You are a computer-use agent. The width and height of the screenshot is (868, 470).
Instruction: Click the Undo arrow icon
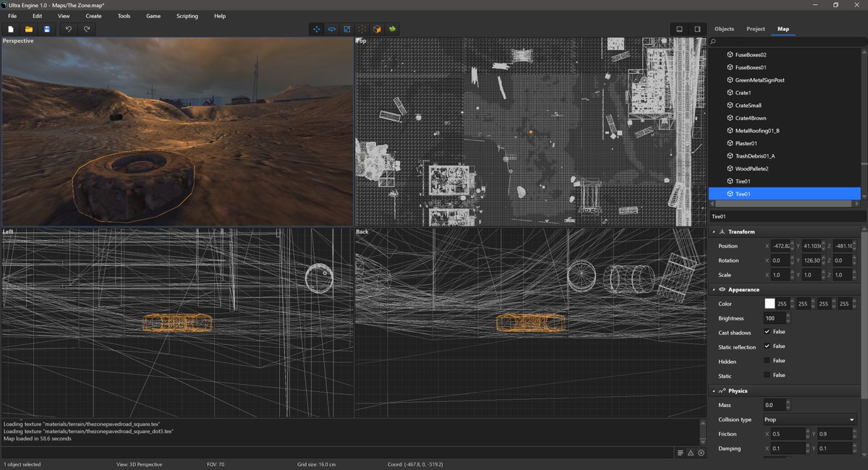point(69,29)
